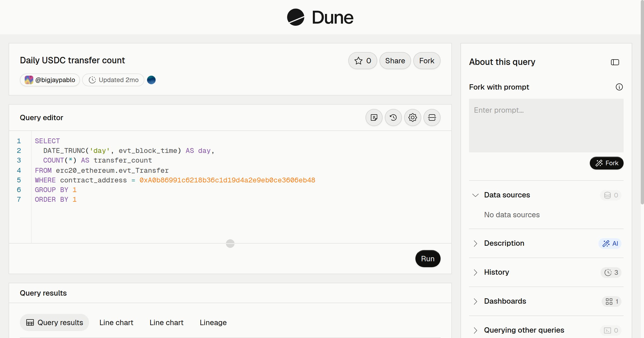This screenshot has width=644, height=338.
Task: Click the Share button
Action: [395, 61]
